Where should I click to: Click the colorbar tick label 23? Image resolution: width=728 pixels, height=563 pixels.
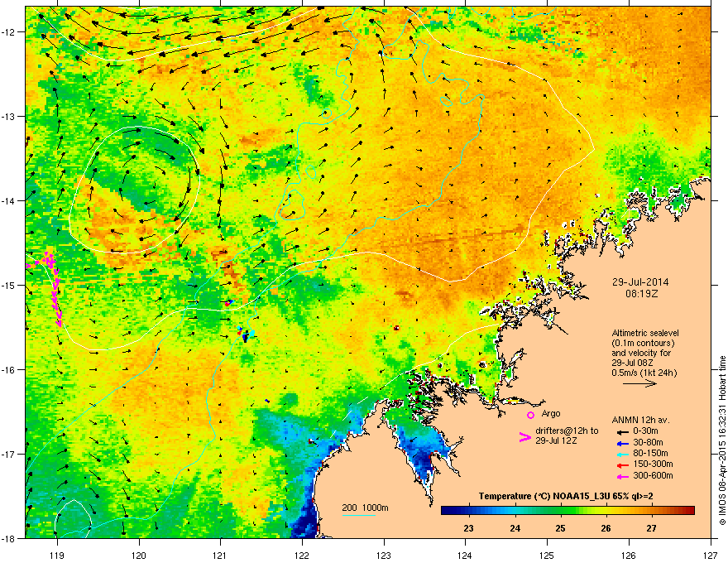click(468, 528)
